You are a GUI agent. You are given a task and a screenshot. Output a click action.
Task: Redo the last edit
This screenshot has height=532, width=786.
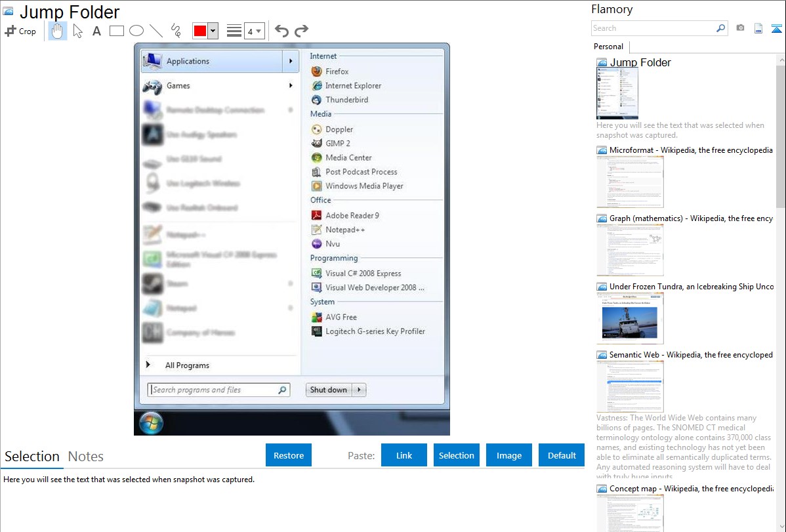[x=301, y=31]
